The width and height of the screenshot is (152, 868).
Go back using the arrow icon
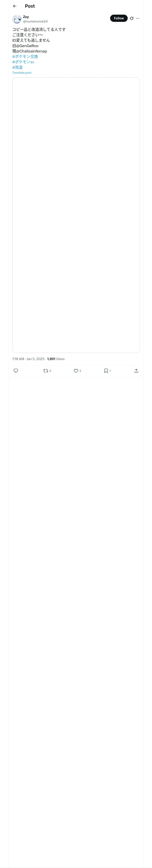coord(14,6)
